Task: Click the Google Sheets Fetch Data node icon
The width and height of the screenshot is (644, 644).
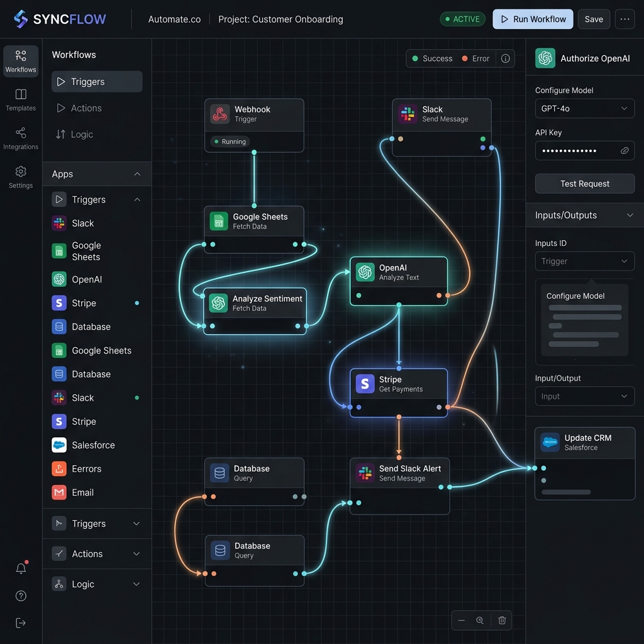Action: [218, 221]
